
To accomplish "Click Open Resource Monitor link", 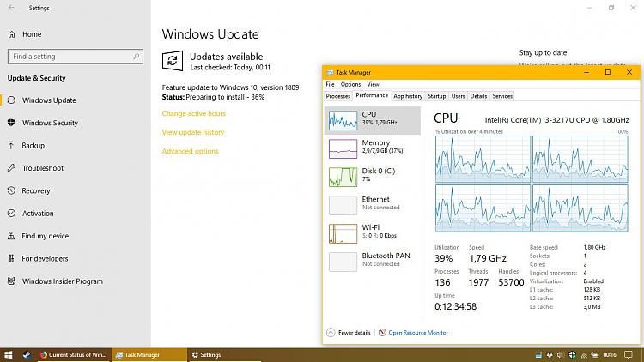I will [x=418, y=333].
